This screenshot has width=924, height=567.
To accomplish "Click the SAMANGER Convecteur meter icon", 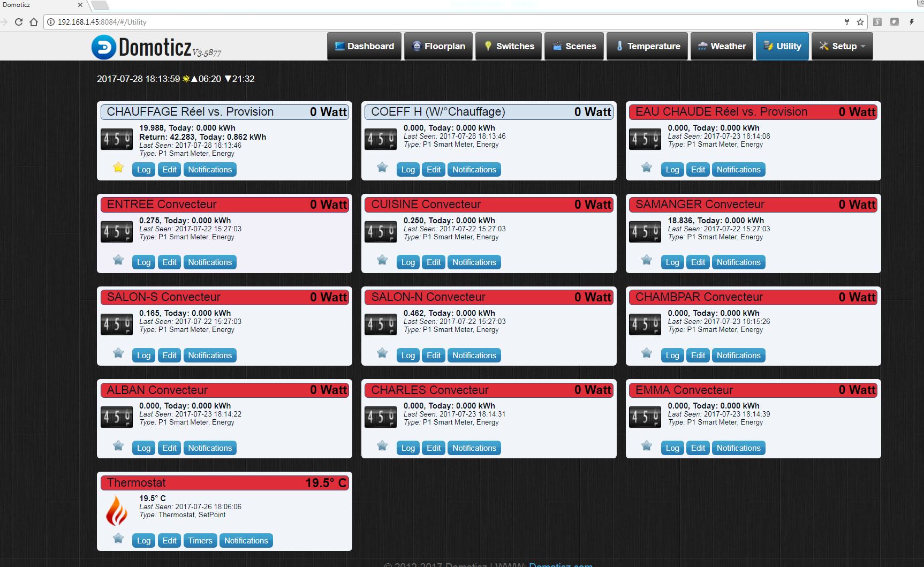I will pyautogui.click(x=645, y=232).
